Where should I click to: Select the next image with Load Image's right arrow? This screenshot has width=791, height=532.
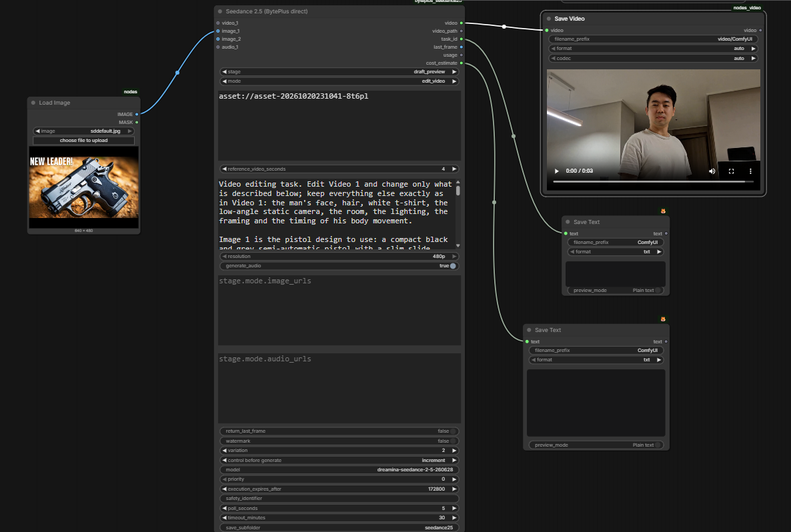click(x=129, y=131)
